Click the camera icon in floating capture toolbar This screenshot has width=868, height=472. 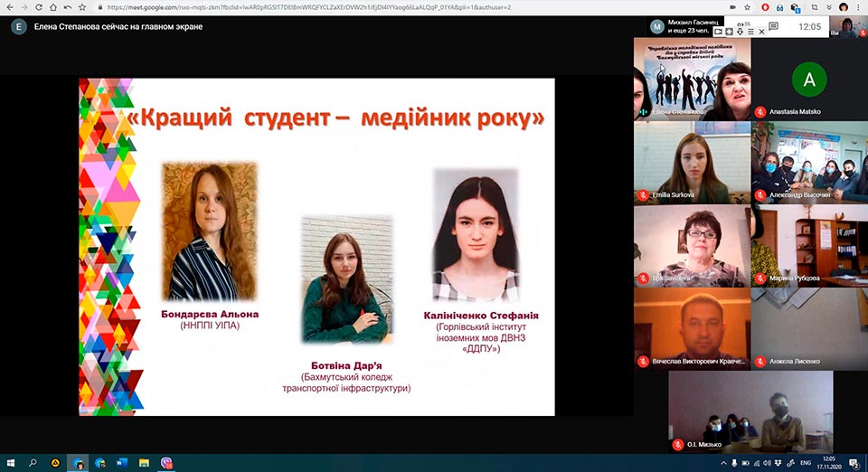[x=718, y=32]
